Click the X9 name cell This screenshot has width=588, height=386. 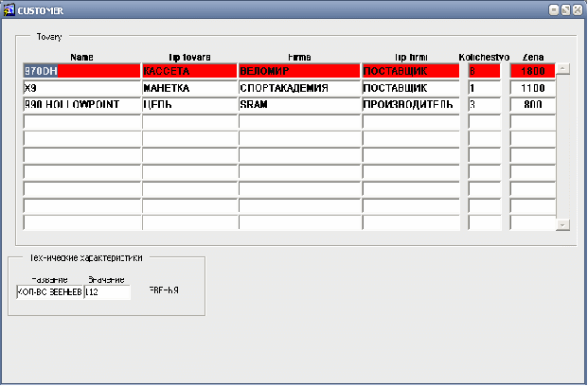[81, 88]
